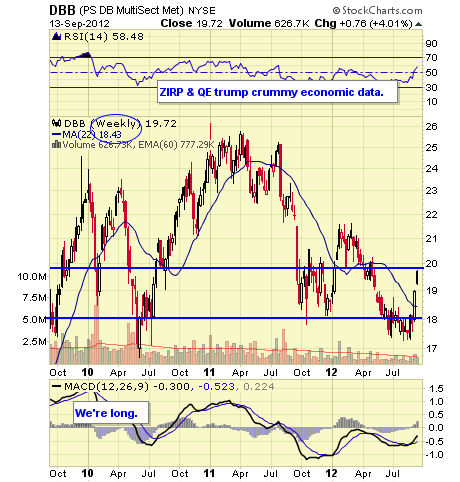
Task: Click the RSI(14) legend icon
Action: (x=56, y=36)
